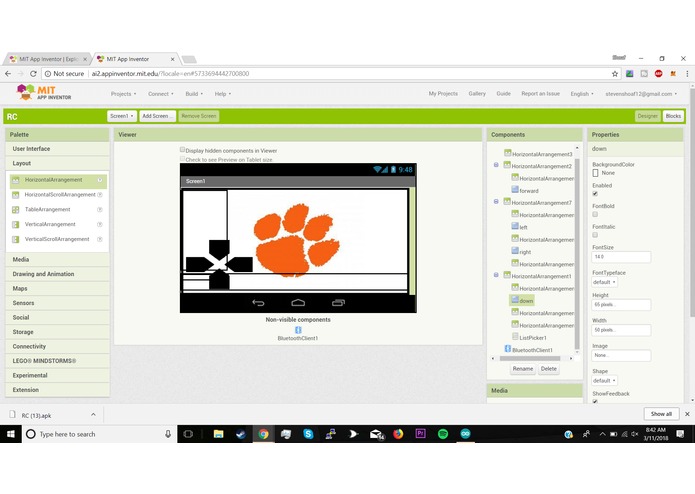Viewport: 695px width, 494px height.
Task: Collapse HorizontalArrangement2 in Components tree
Action: pos(496,165)
